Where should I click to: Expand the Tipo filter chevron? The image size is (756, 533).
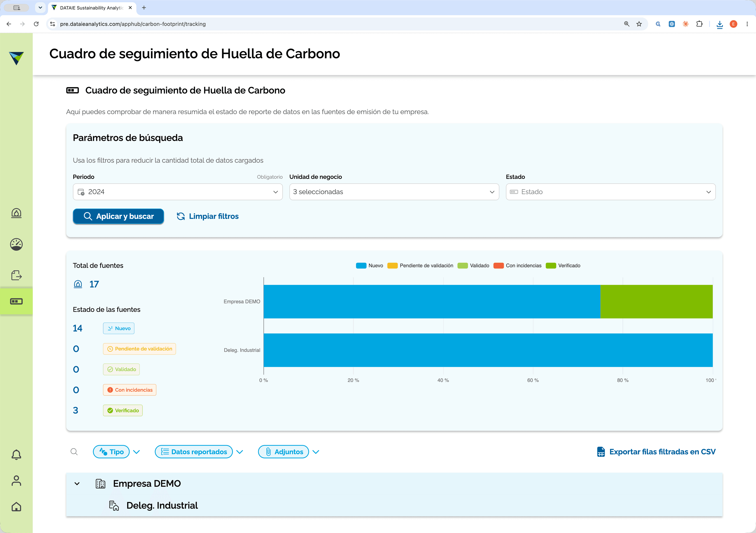click(x=136, y=452)
